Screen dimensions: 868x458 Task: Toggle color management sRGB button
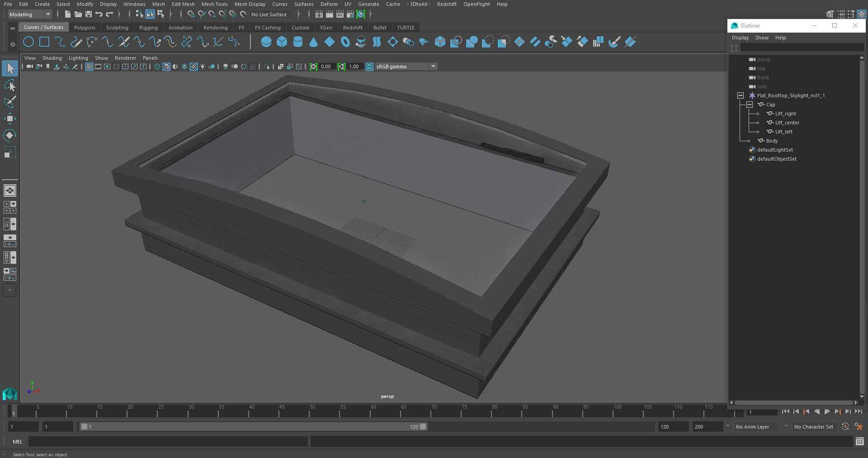[x=369, y=67]
